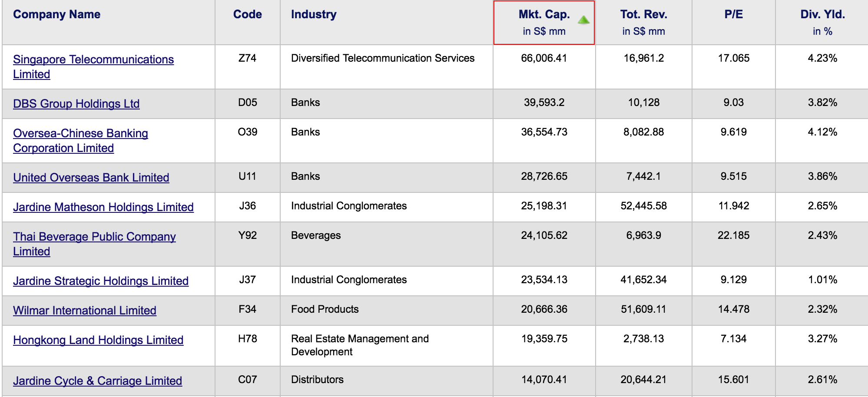Viewport: 868px width, 397px height.
Task: Sort by Company Name header
Action: [x=56, y=14]
